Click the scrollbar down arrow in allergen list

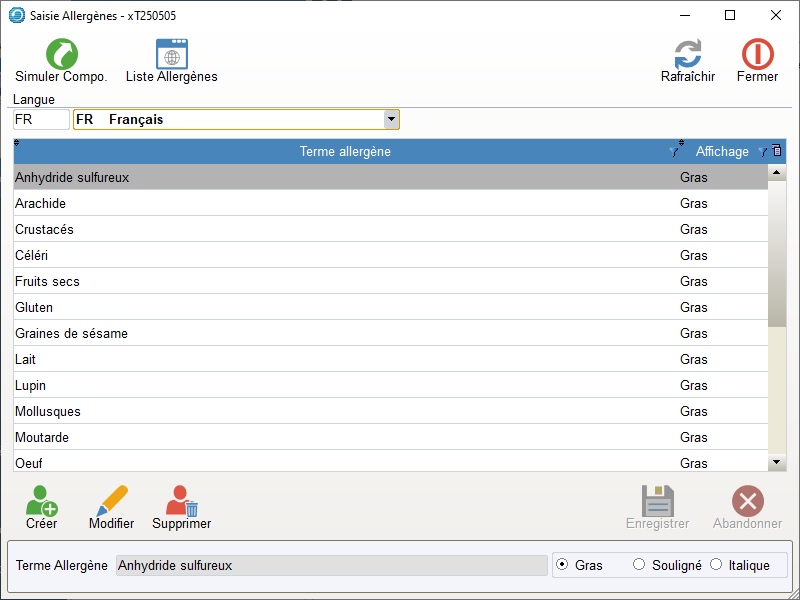(777, 462)
